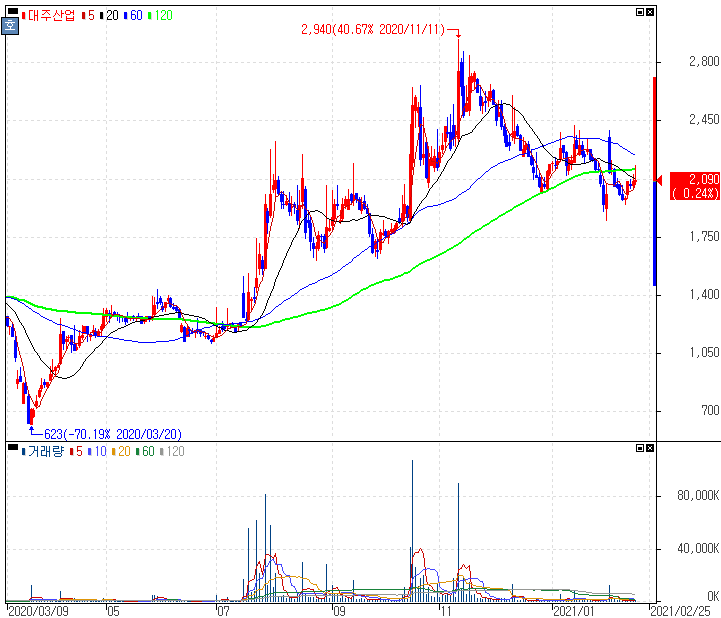This screenshot has width=721, height=618.
Task: Maximize the price chart panel
Action: click(640, 12)
